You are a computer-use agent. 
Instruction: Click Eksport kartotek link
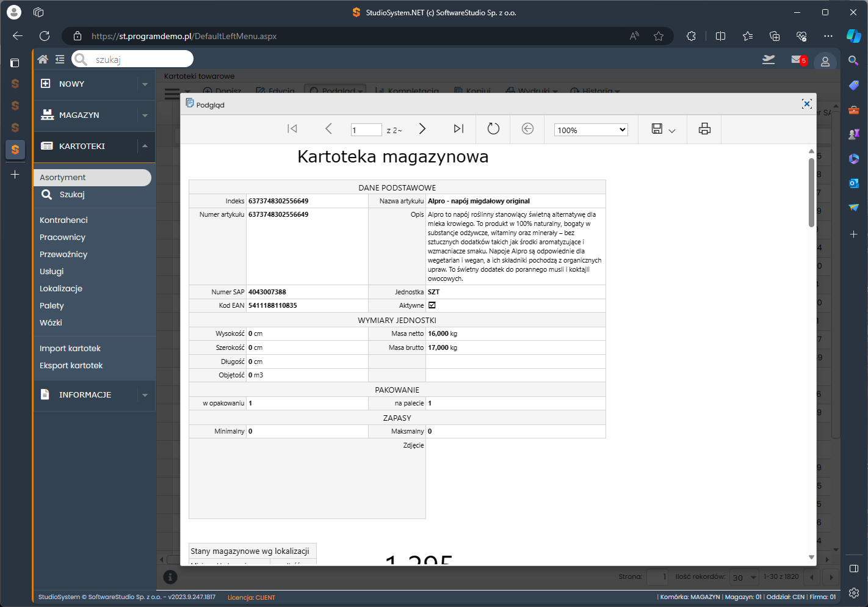(x=71, y=365)
